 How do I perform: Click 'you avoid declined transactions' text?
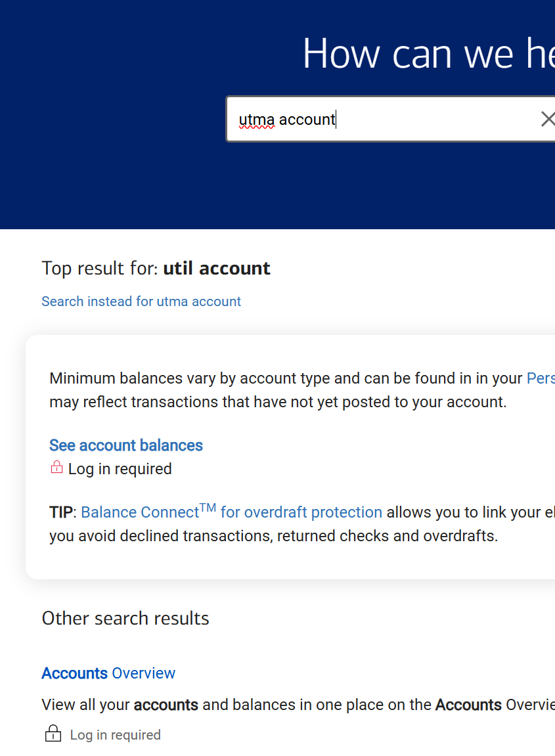tap(160, 536)
